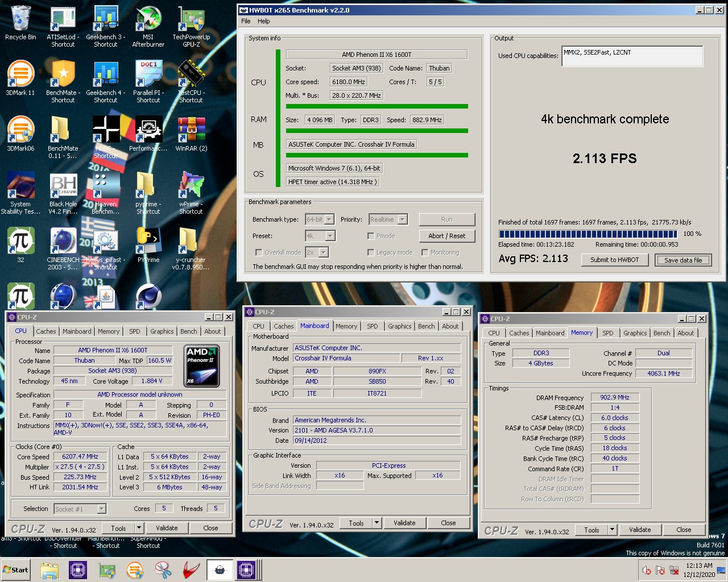This screenshot has height=582, width=728.
Task: Expand the Preset 4k dropdown
Action: pyautogui.click(x=330, y=236)
